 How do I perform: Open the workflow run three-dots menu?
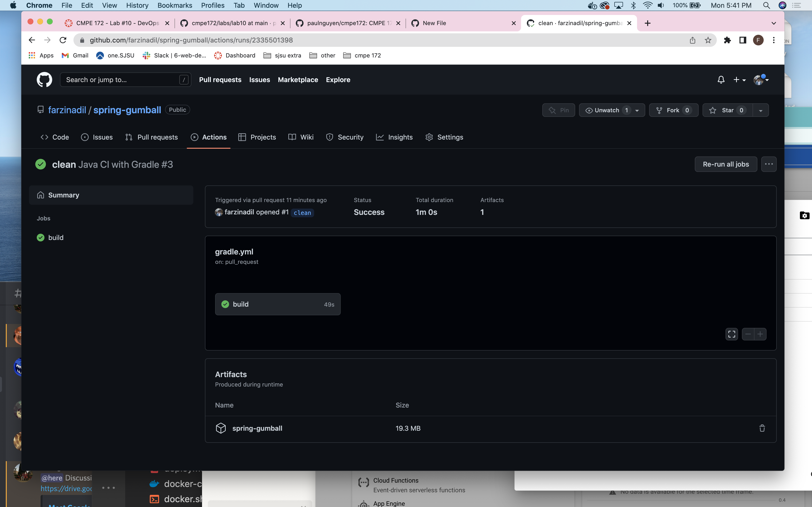tap(769, 164)
